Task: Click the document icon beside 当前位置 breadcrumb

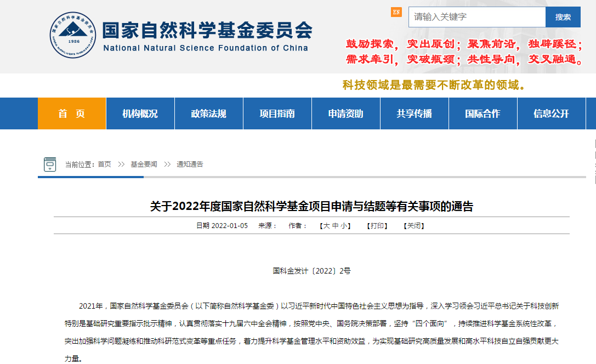Action: coord(51,163)
